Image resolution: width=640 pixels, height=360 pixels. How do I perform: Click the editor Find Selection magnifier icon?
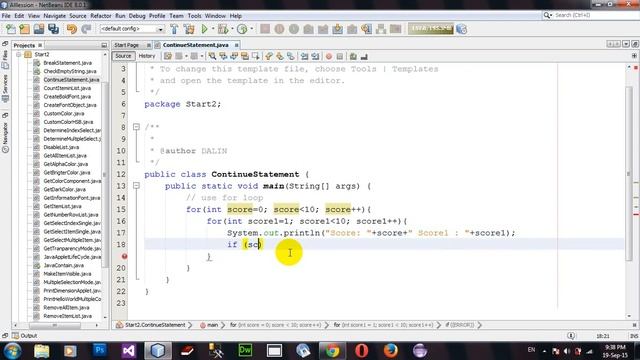coord(213,56)
